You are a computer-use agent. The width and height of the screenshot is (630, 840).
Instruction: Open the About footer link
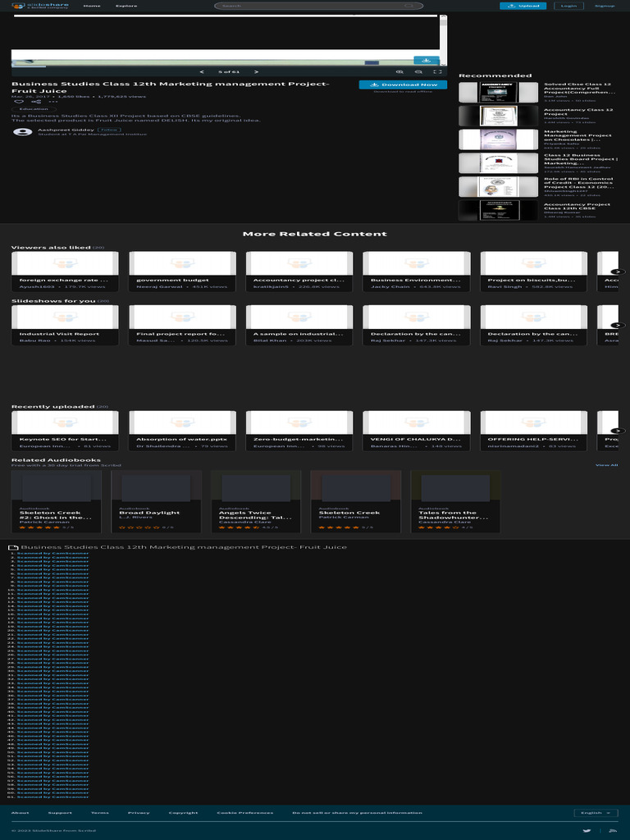[21, 813]
